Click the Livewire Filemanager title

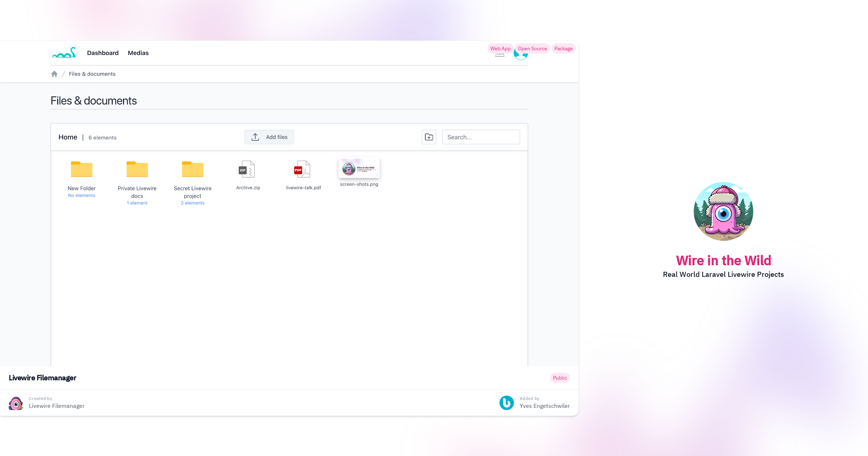pyautogui.click(x=42, y=378)
